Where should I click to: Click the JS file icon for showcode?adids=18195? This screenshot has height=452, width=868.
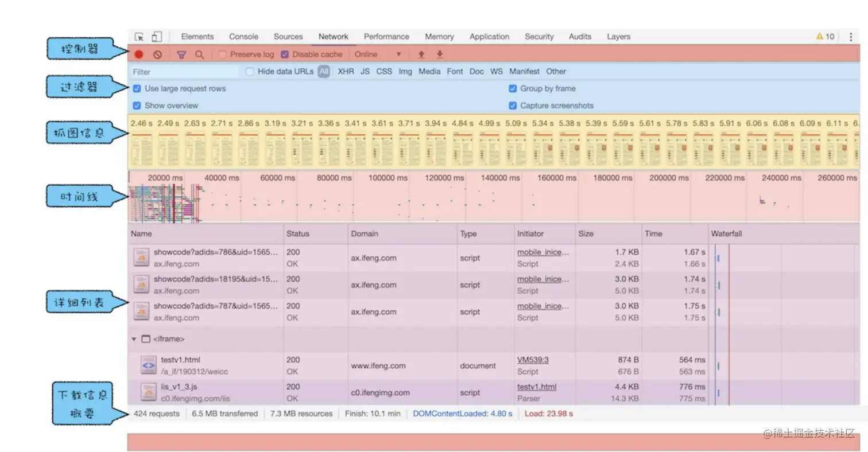(x=141, y=285)
